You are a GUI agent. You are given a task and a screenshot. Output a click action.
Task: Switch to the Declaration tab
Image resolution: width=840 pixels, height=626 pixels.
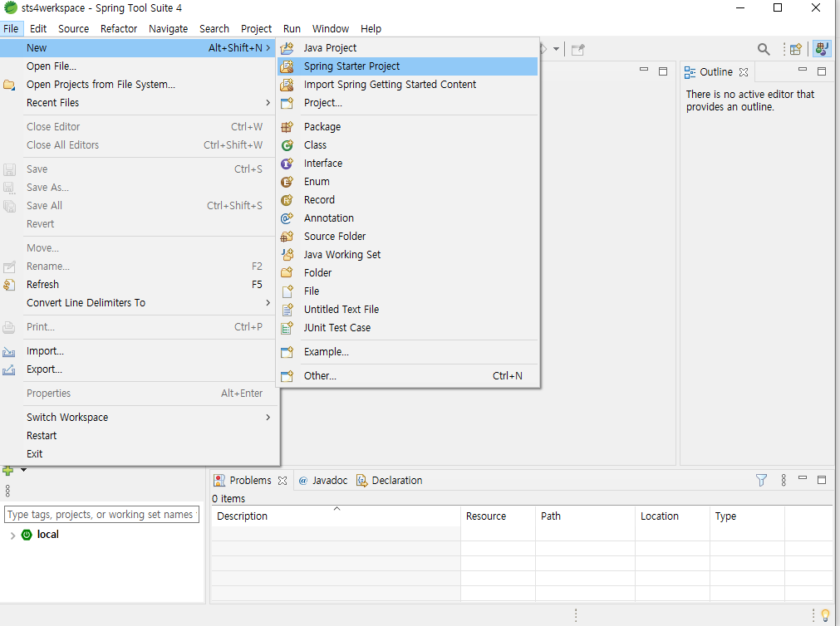(390, 481)
